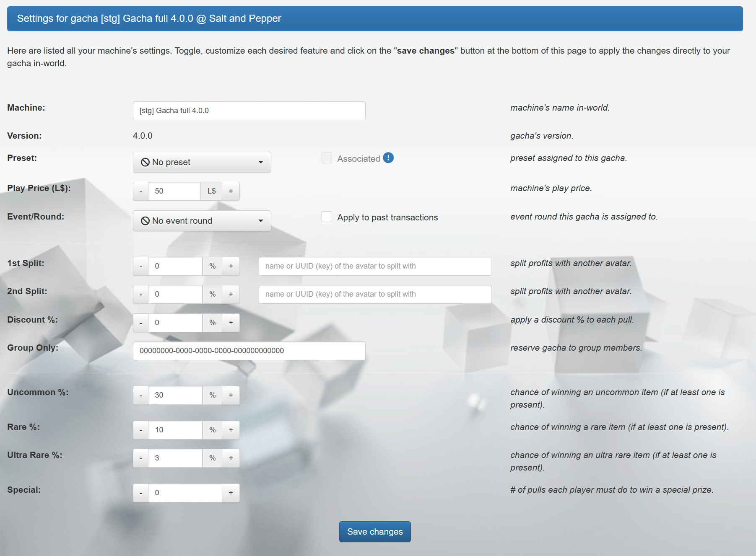Screen dimensions: 756x556
Task: Click Save changes button
Action: [x=375, y=532]
